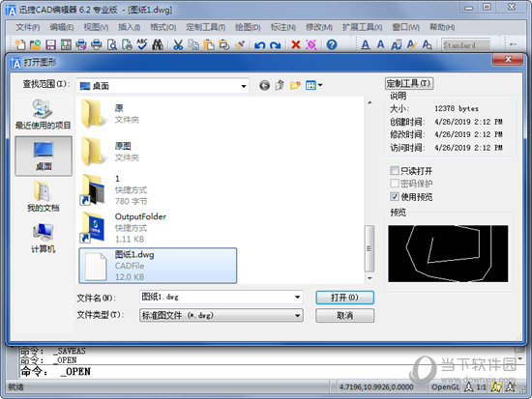Click the Print Preview magnifier page icon
This screenshot has height=399, width=532.
tap(112, 44)
